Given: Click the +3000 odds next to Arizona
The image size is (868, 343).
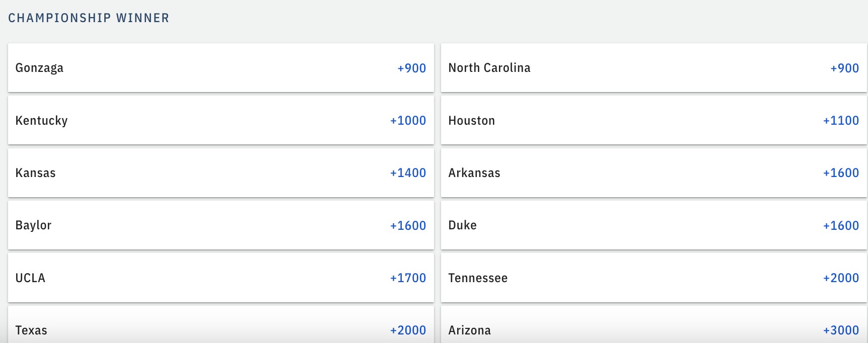Looking at the screenshot, I should 841,330.
